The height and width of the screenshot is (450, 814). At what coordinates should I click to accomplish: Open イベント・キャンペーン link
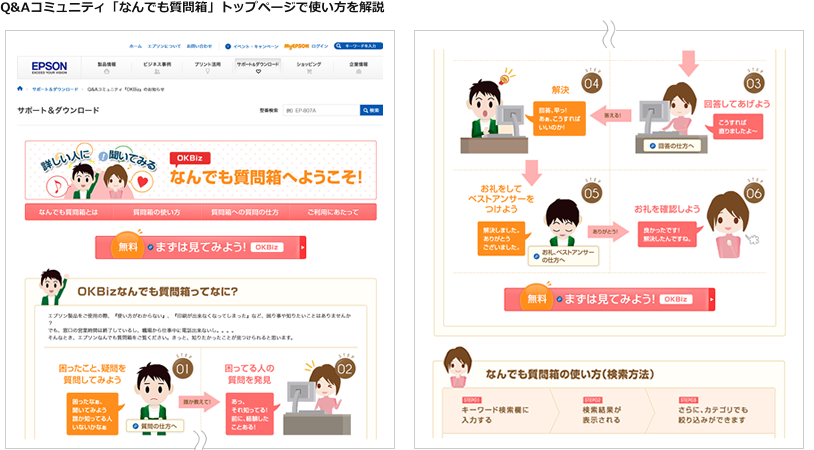coord(256,46)
